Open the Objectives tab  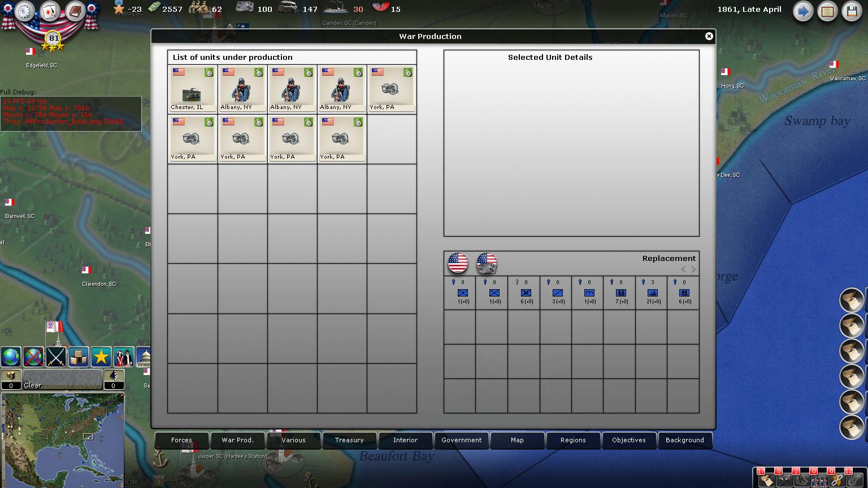(x=628, y=440)
